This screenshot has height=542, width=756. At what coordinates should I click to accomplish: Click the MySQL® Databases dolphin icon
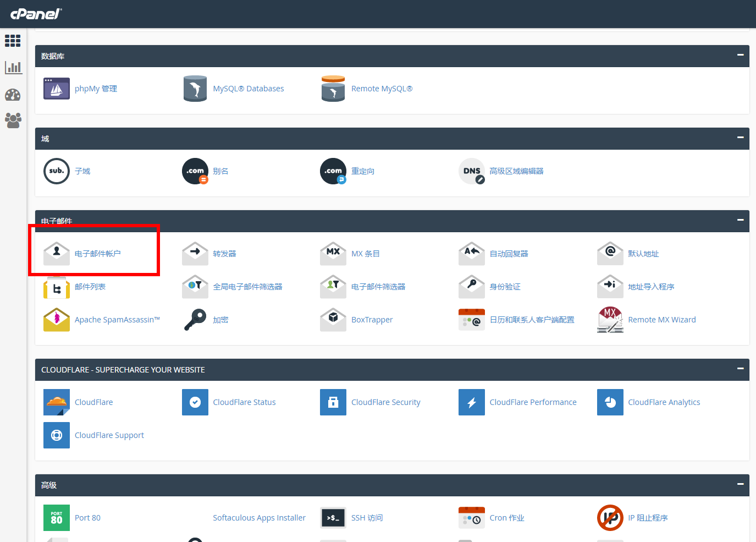[x=195, y=89]
